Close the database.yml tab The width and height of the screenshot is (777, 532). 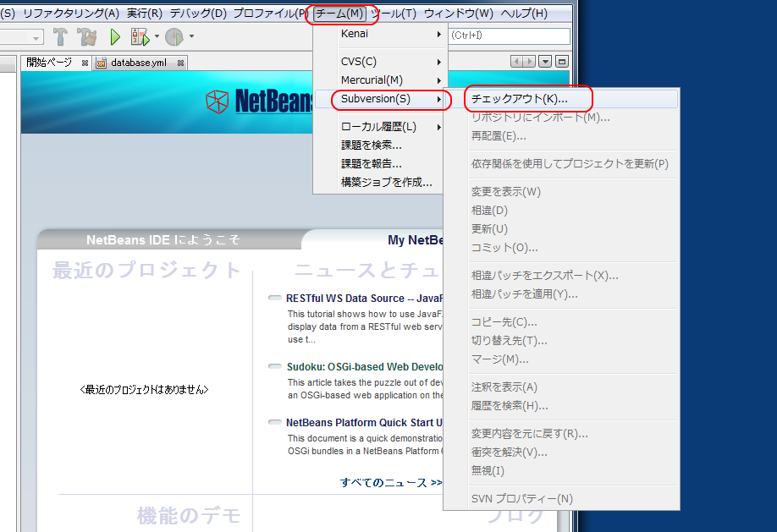[180, 63]
